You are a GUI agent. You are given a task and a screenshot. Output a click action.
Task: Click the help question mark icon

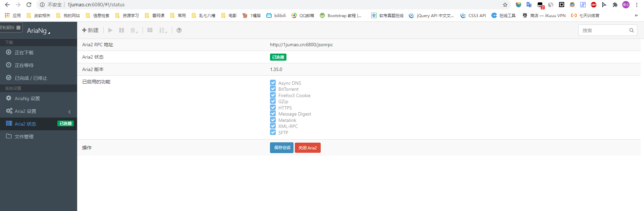(x=179, y=30)
